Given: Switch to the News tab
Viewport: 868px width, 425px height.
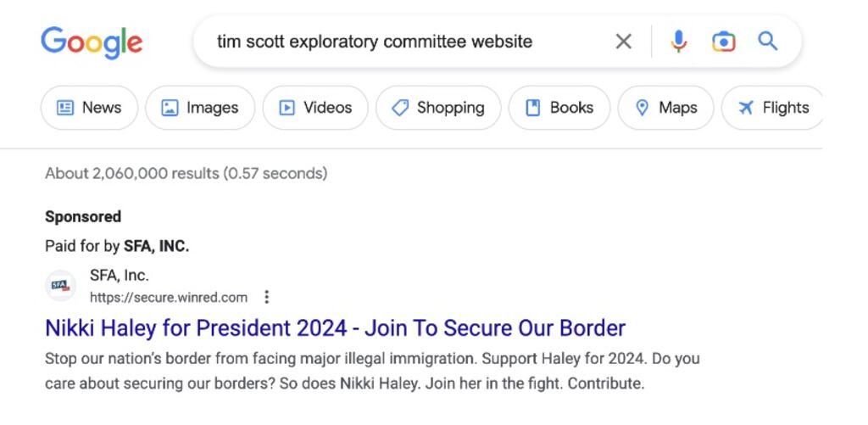Looking at the screenshot, I should pos(89,108).
